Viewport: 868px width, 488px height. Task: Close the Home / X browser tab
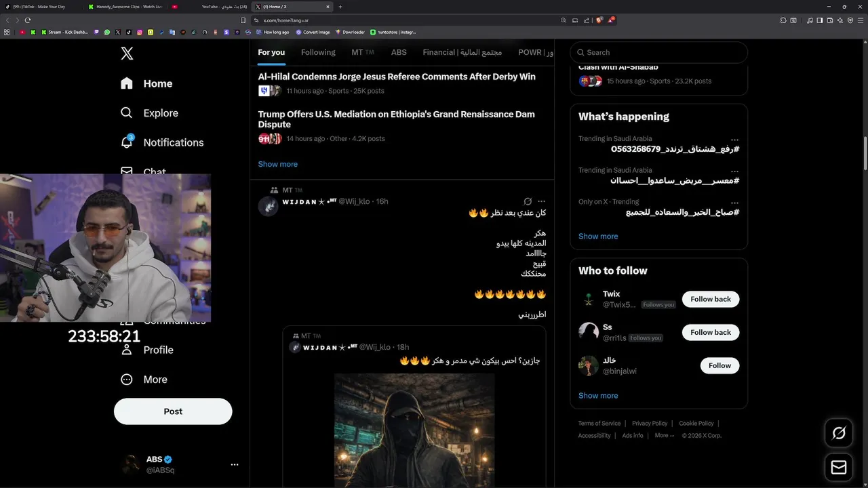tap(328, 7)
